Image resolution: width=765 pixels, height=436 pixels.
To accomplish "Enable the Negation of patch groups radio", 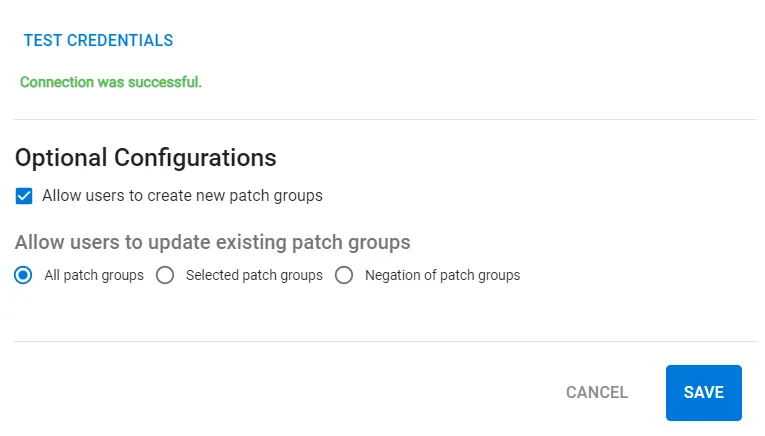I will 344,275.
